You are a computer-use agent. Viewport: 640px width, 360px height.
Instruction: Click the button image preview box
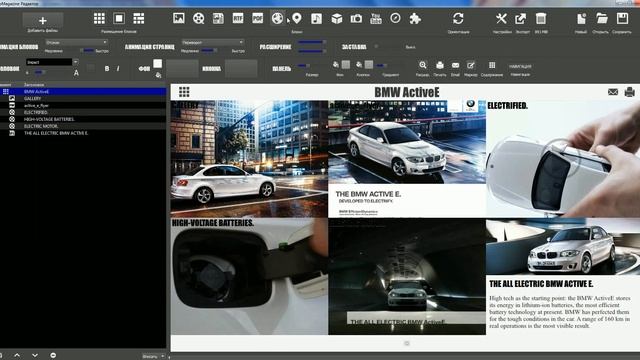[241, 69]
